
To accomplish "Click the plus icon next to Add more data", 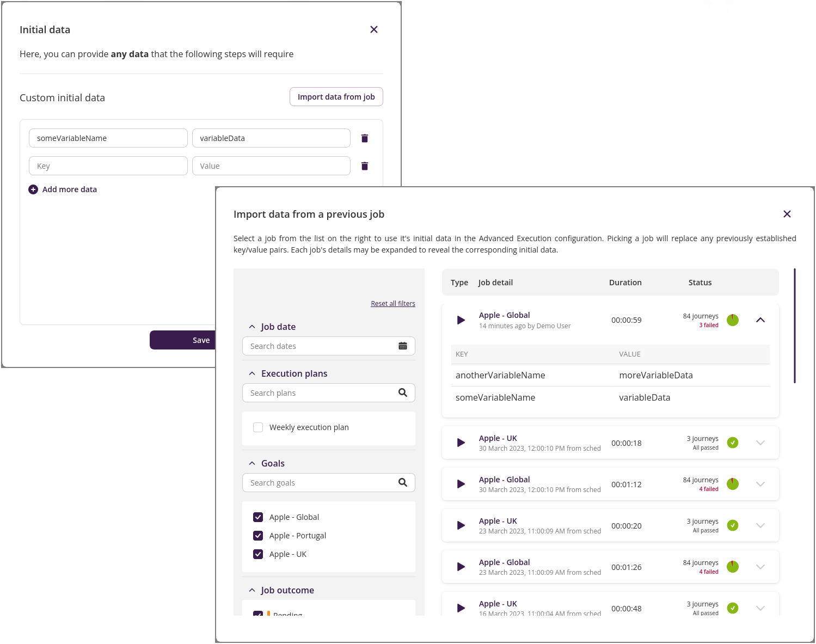I will point(33,189).
